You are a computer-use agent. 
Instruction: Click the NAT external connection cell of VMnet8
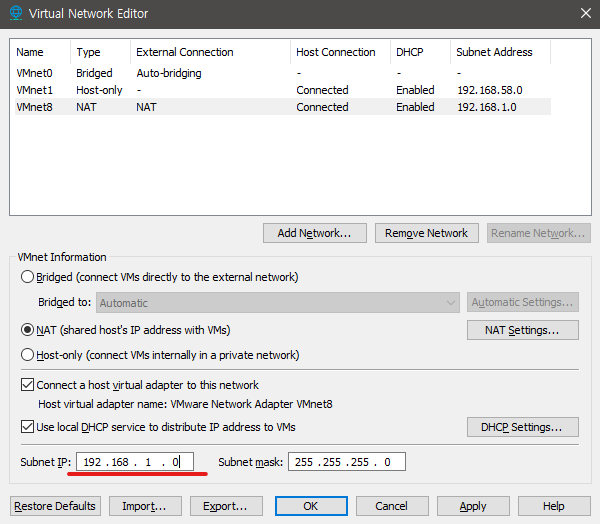(146, 107)
